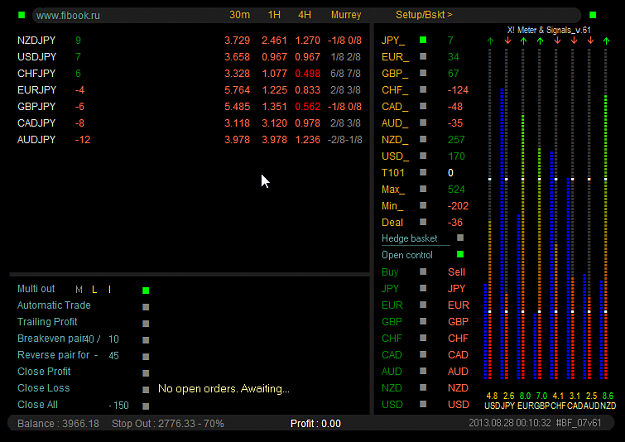Image resolution: width=625 pixels, height=442 pixels.
Task: Toggle the Multi out green checkbox
Action: [x=146, y=290]
